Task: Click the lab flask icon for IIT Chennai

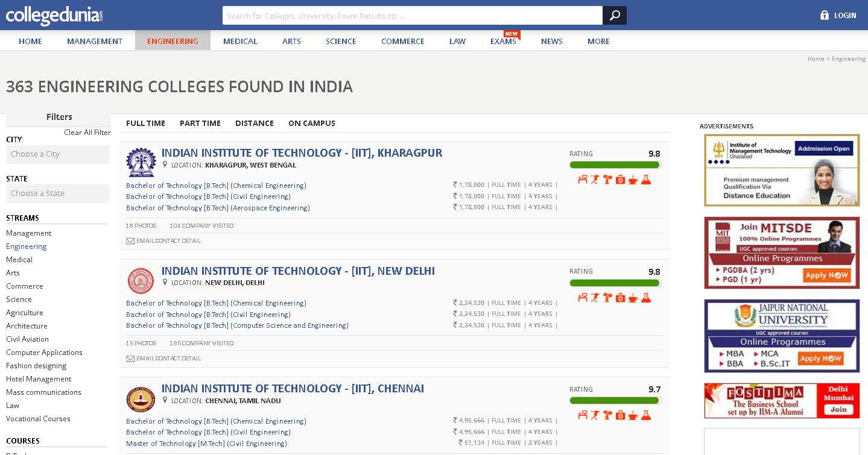Action: (646, 415)
